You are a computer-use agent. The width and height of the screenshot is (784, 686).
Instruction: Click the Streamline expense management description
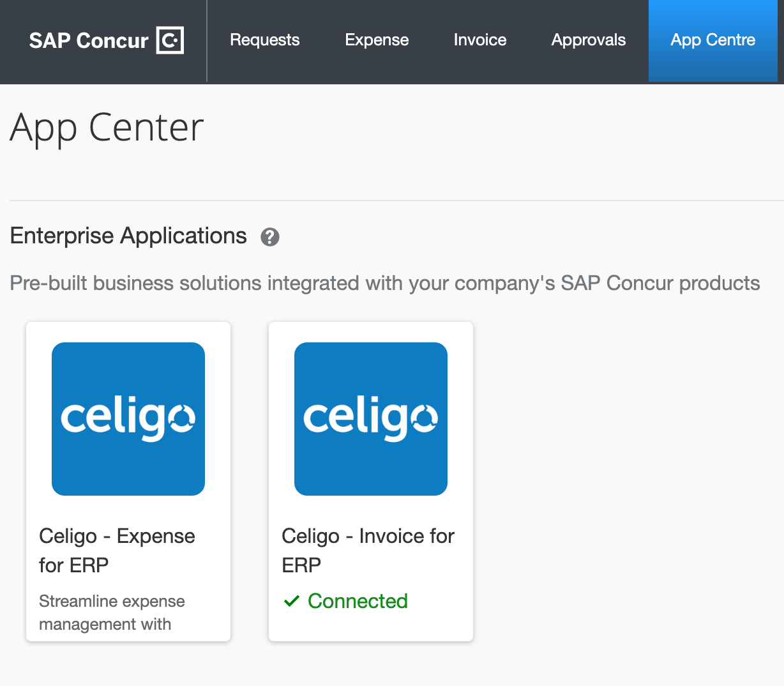112,613
